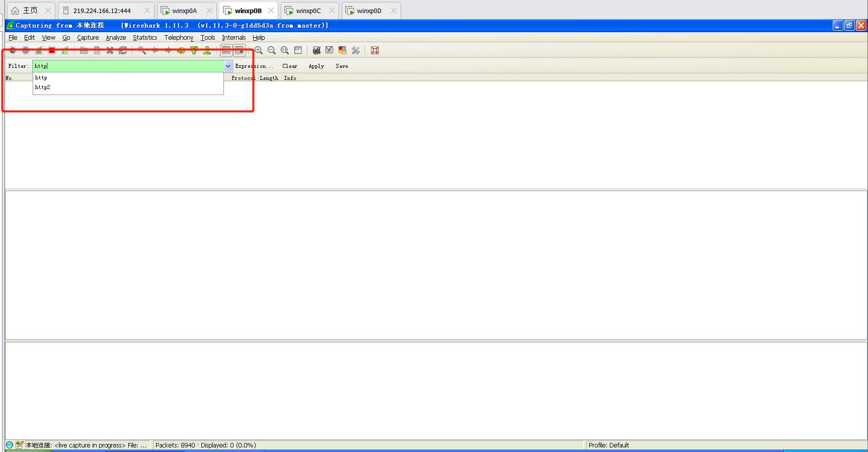Click the Expression... button
The height and width of the screenshot is (452, 868).
(254, 66)
